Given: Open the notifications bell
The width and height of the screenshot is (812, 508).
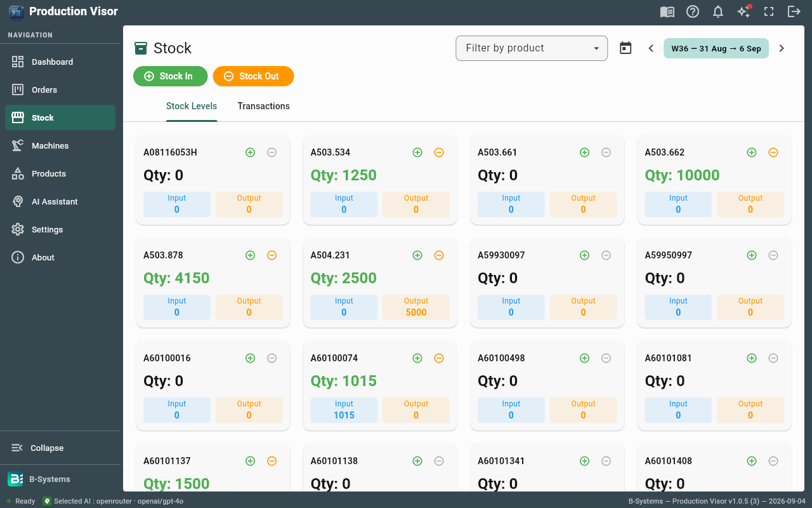Looking at the screenshot, I should (x=718, y=11).
